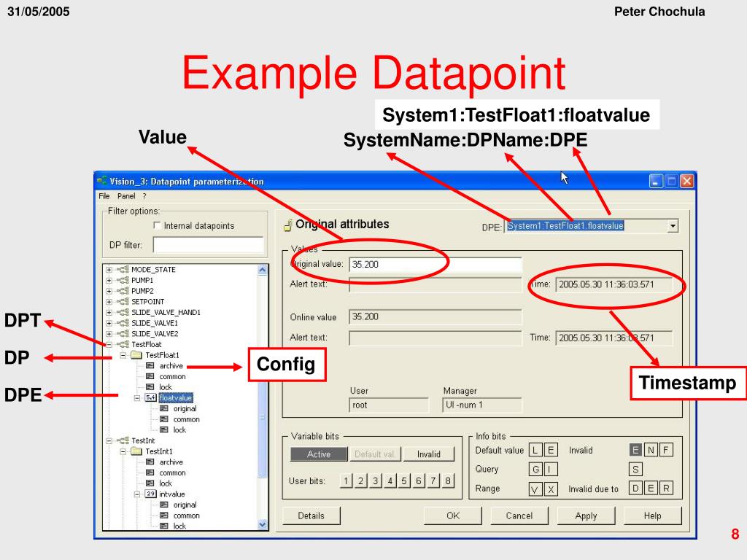
Task: Click the TestInt datapoint type icon
Action: pos(123,441)
